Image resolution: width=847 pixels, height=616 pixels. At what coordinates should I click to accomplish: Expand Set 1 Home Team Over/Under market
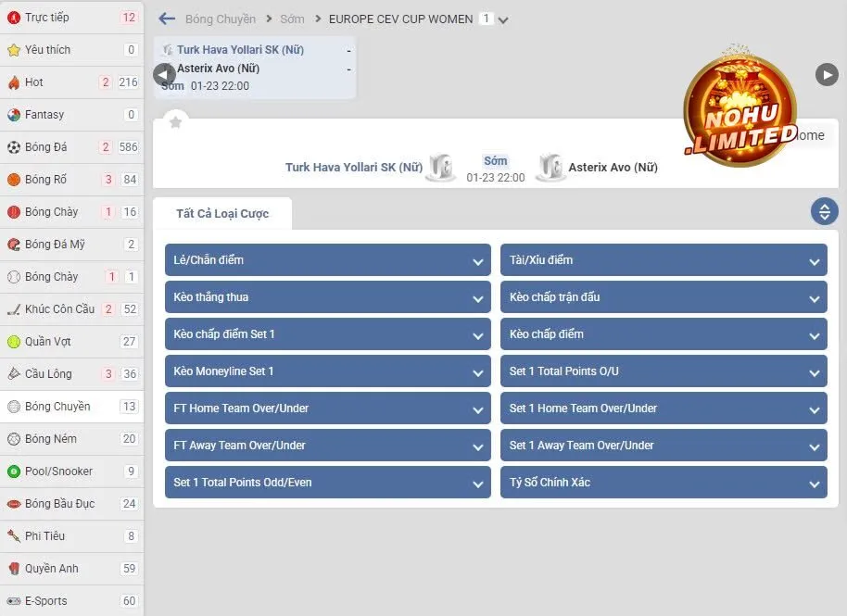click(664, 409)
